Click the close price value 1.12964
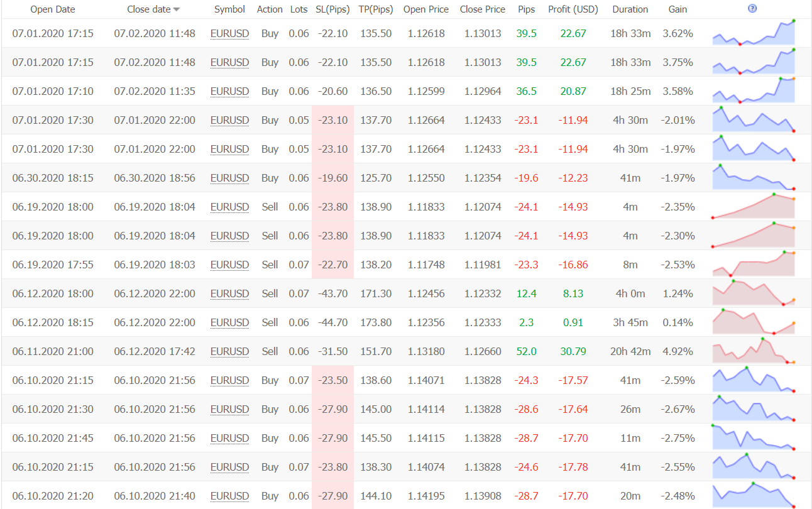 point(483,91)
